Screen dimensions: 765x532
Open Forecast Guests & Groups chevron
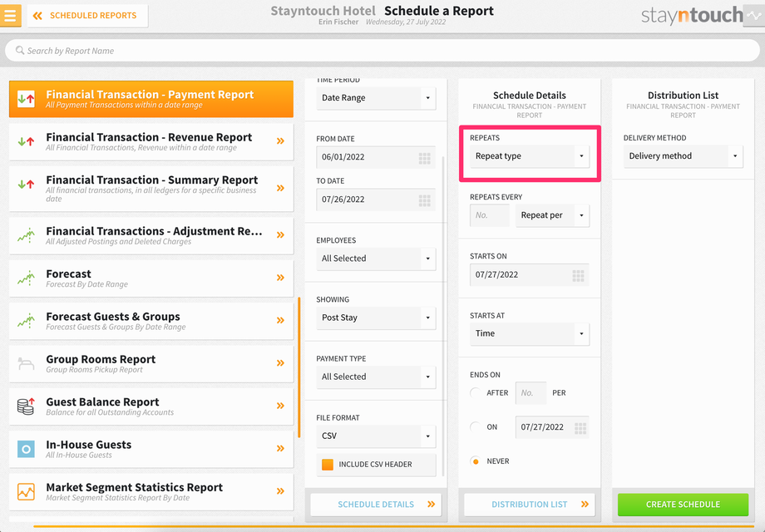coord(280,320)
